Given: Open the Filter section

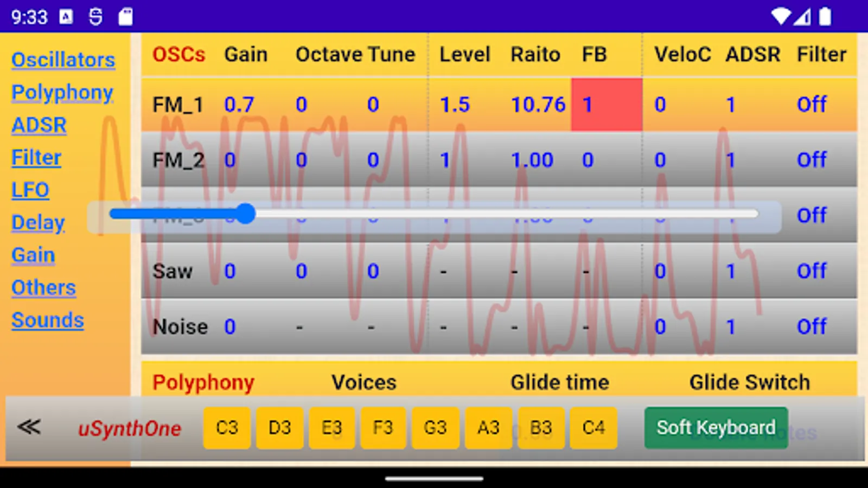Looking at the screenshot, I should pos(36,157).
